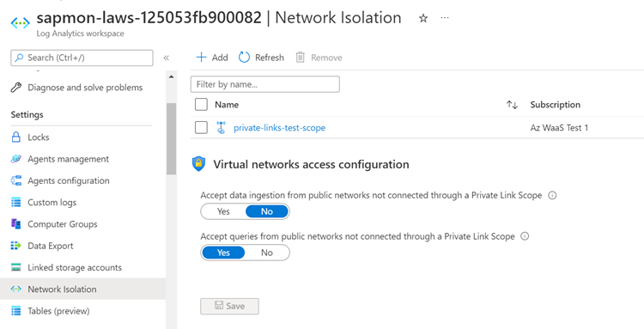Click the sidebar scroll up arrow

[x=171, y=76]
